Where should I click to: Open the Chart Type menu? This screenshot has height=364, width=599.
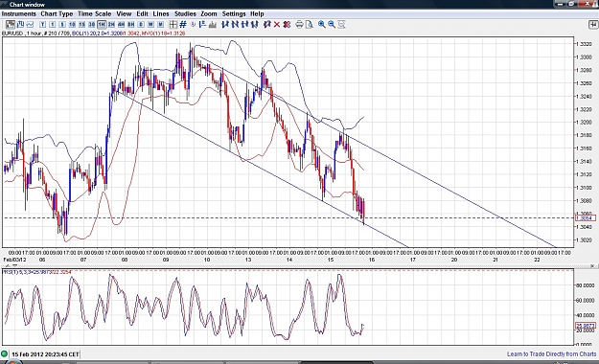click(57, 13)
